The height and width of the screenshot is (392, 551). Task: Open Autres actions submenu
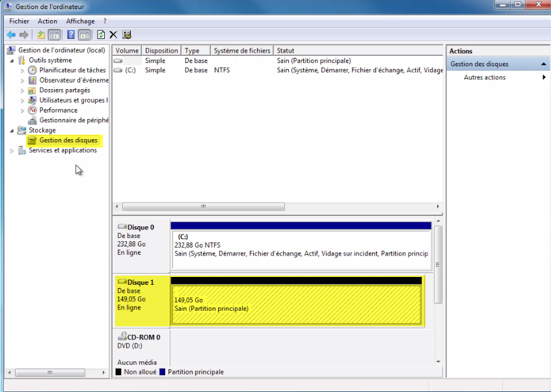[499, 77]
